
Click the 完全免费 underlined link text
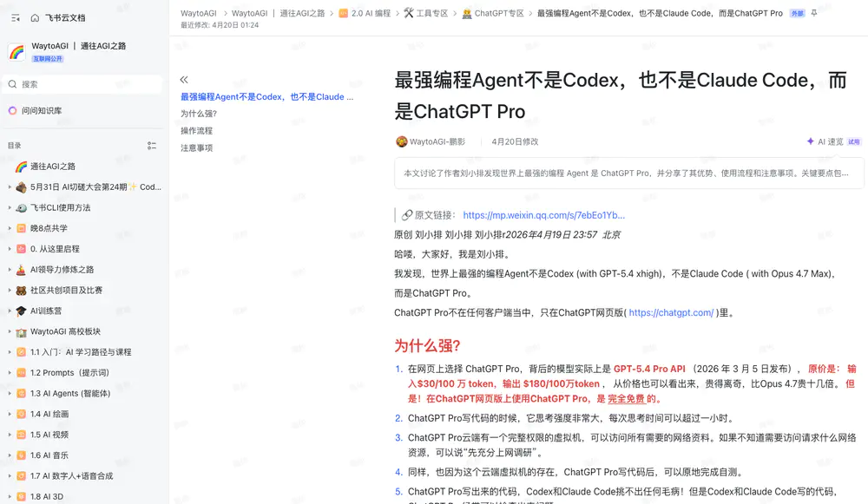coord(626,398)
